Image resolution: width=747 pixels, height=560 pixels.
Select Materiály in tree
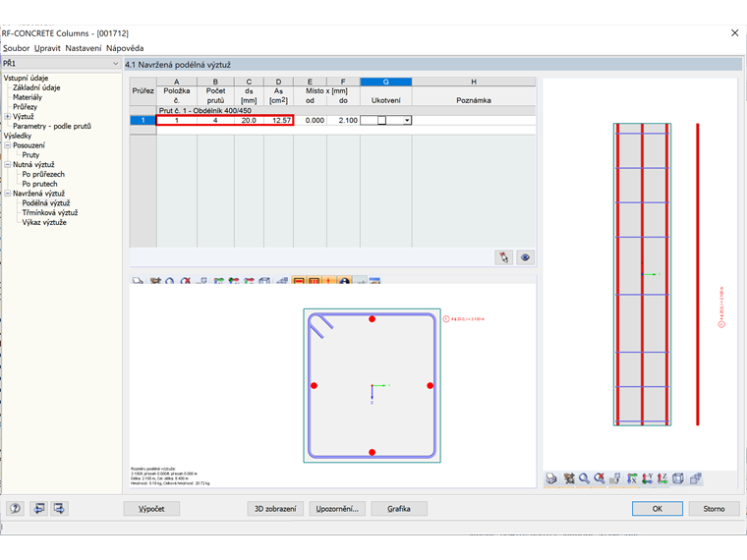[28, 97]
